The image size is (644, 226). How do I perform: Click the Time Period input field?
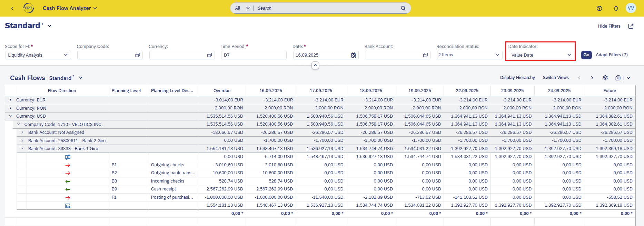click(x=254, y=55)
